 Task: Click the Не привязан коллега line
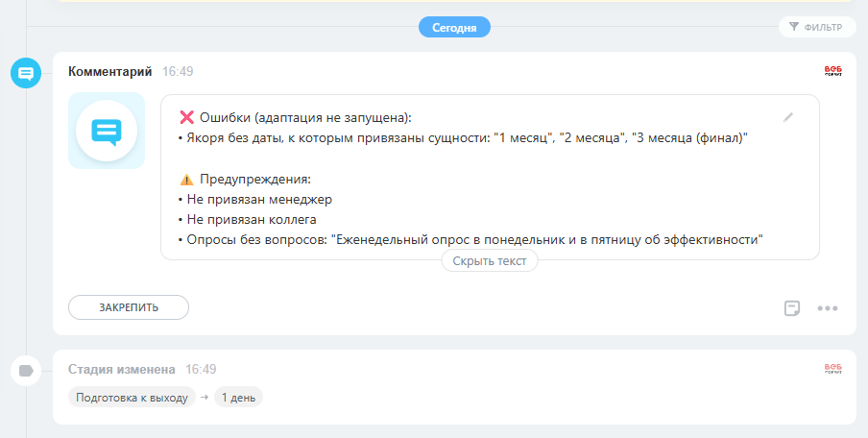click(x=248, y=219)
